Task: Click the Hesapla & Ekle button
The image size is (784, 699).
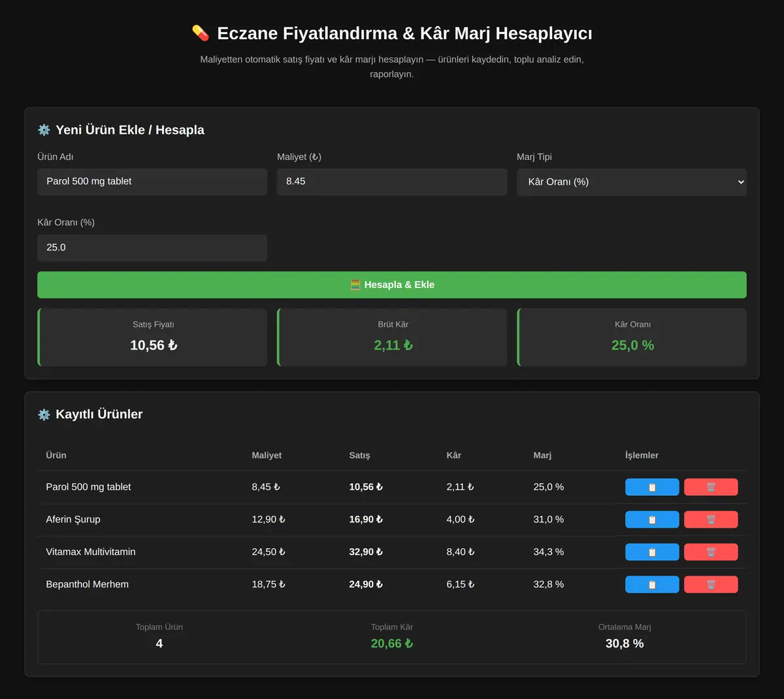Action: pyautogui.click(x=392, y=285)
